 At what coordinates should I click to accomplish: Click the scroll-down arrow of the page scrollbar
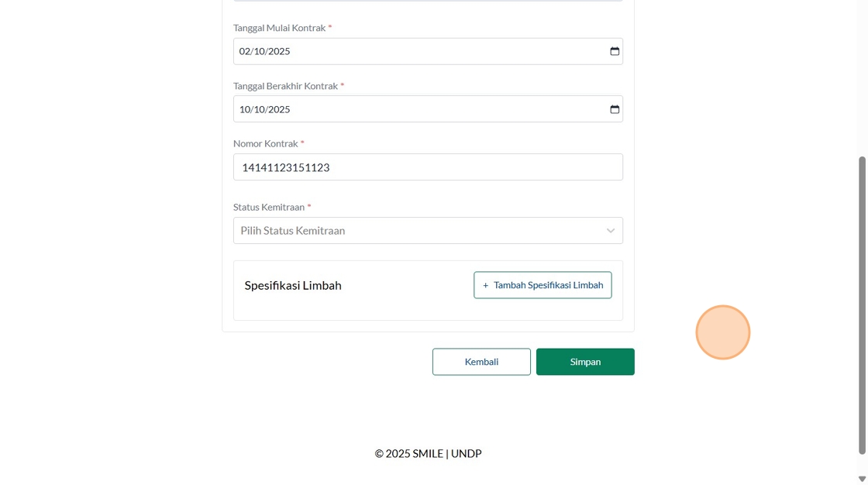coord(862,479)
